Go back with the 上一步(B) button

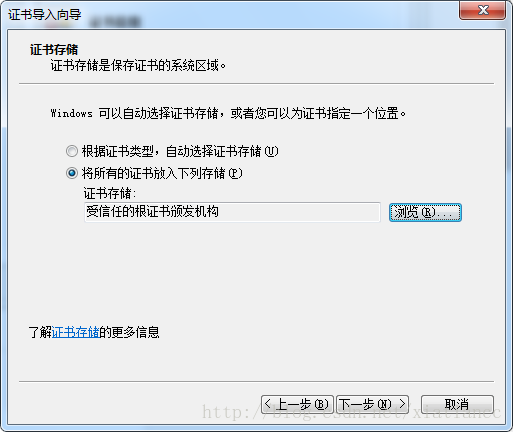(297, 404)
